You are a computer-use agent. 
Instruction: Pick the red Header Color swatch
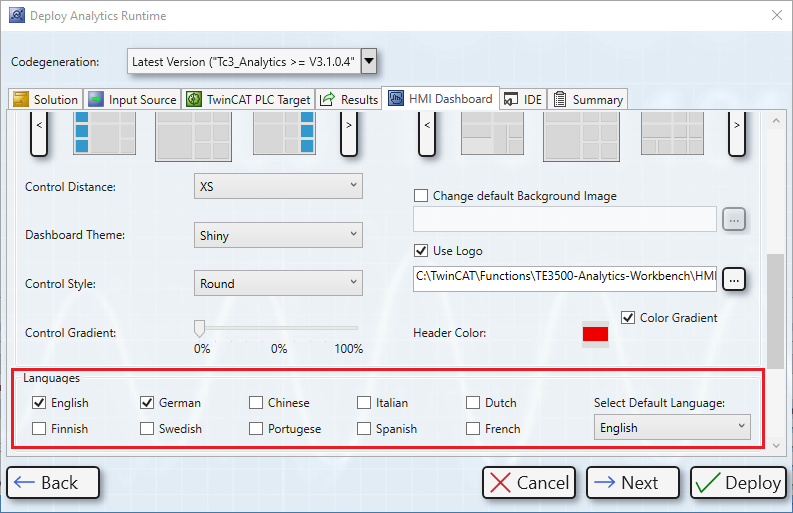coord(595,333)
